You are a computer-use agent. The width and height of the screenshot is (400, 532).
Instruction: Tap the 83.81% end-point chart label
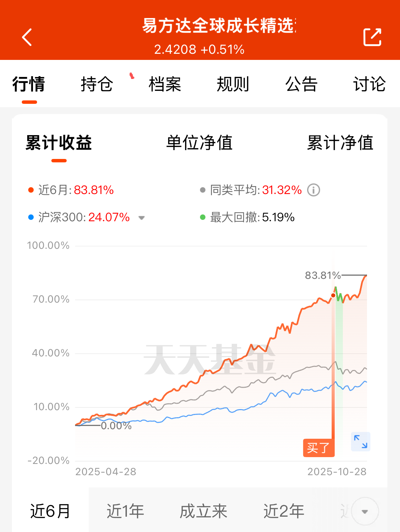coord(322,275)
